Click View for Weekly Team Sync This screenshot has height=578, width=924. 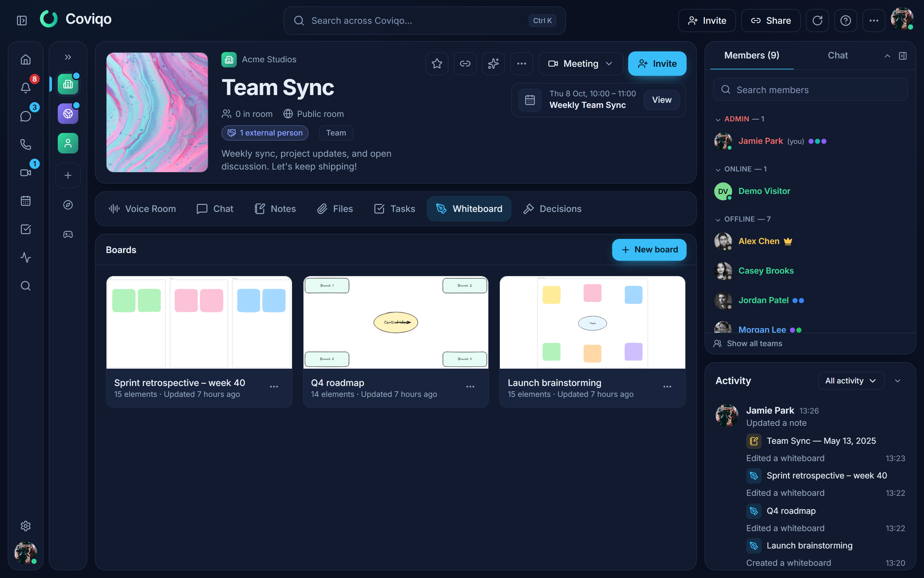[x=661, y=100]
